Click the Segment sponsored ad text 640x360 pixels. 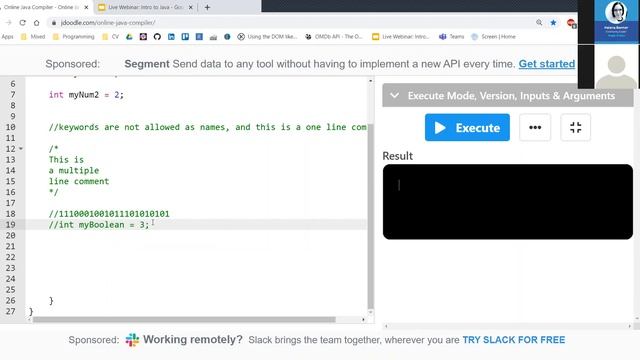pos(320,64)
